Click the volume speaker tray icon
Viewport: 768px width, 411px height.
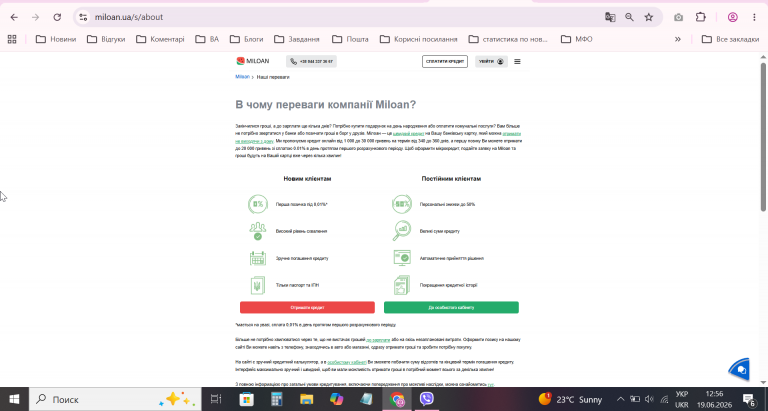(x=649, y=399)
